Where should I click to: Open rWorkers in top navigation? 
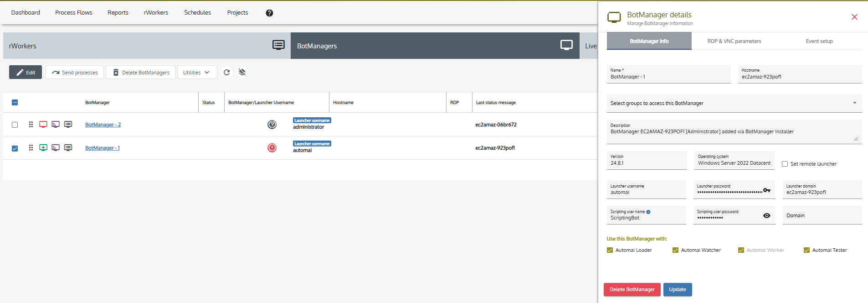[x=156, y=12]
